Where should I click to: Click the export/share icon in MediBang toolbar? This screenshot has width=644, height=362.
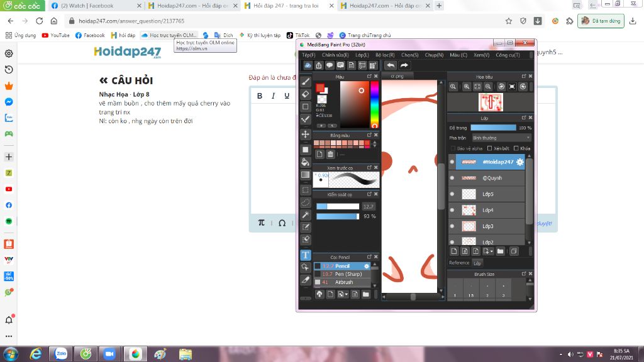click(x=319, y=65)
